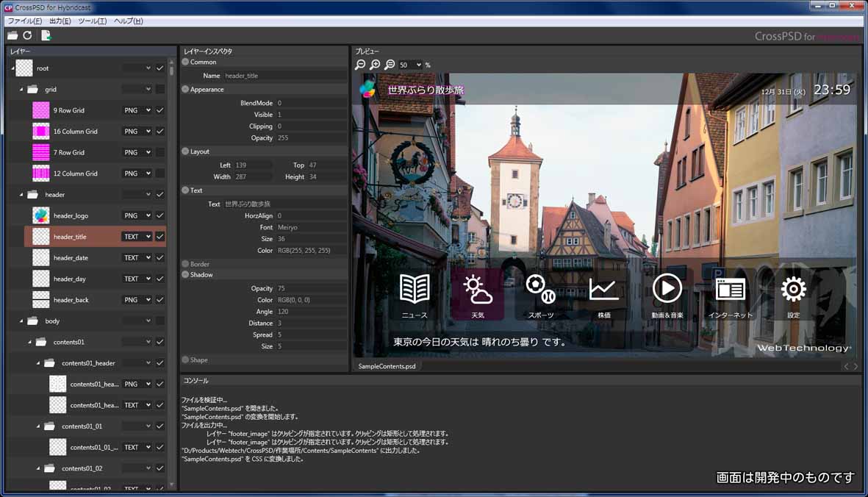The width and height of the screenshot is (868, 497).
Task: Open the ファイル(F) menu
Action: tap(25, 21)
